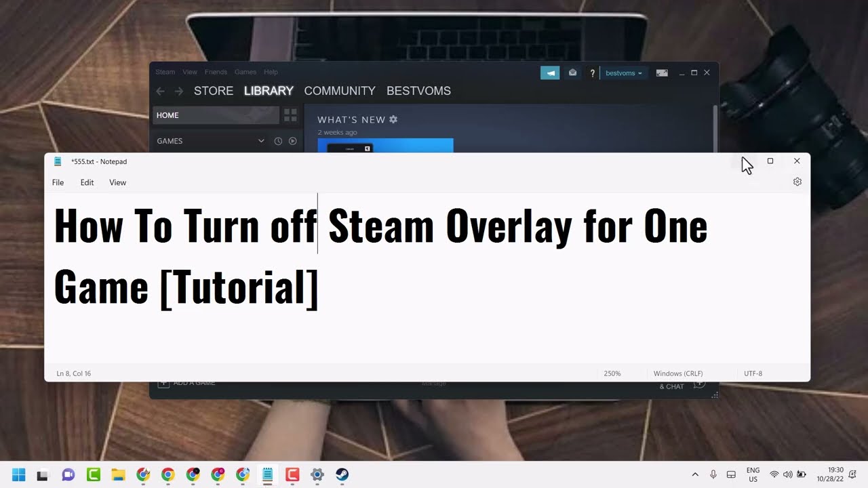868x488 pixels.
Task: Show hidden system tray icons chevron
Action: 695,475
